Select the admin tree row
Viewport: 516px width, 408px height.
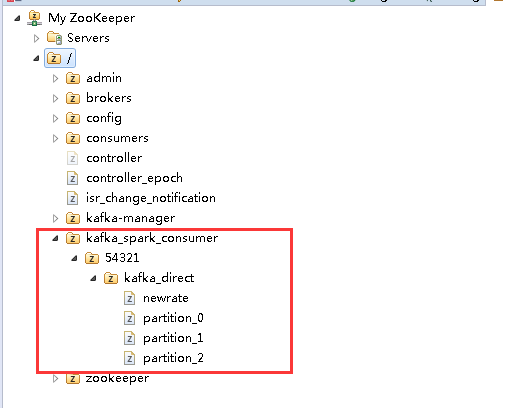coord(104,78)
